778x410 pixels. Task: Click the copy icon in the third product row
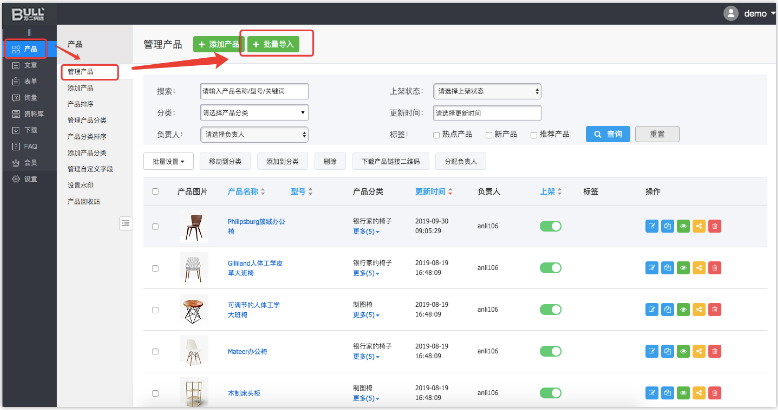click(667, 309)
